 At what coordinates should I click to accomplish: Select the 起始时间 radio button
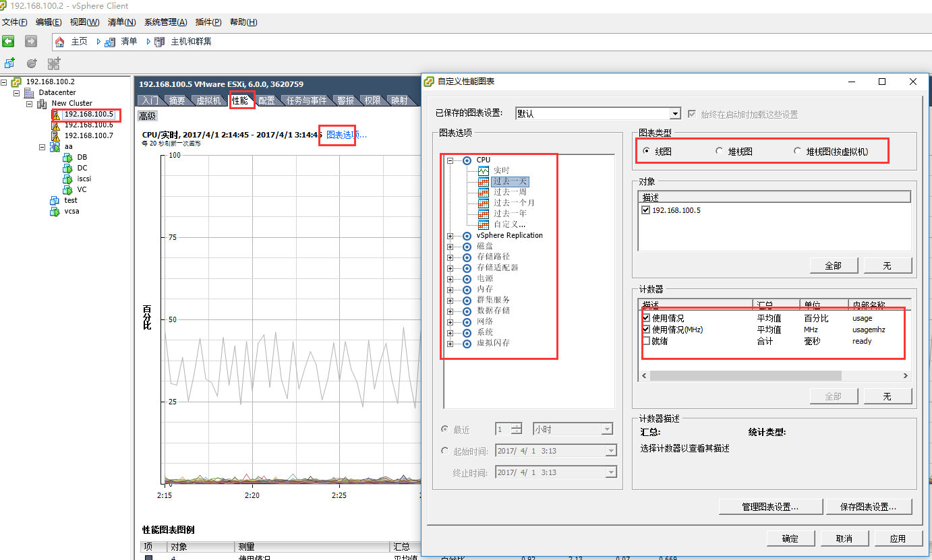click(444, 451)
